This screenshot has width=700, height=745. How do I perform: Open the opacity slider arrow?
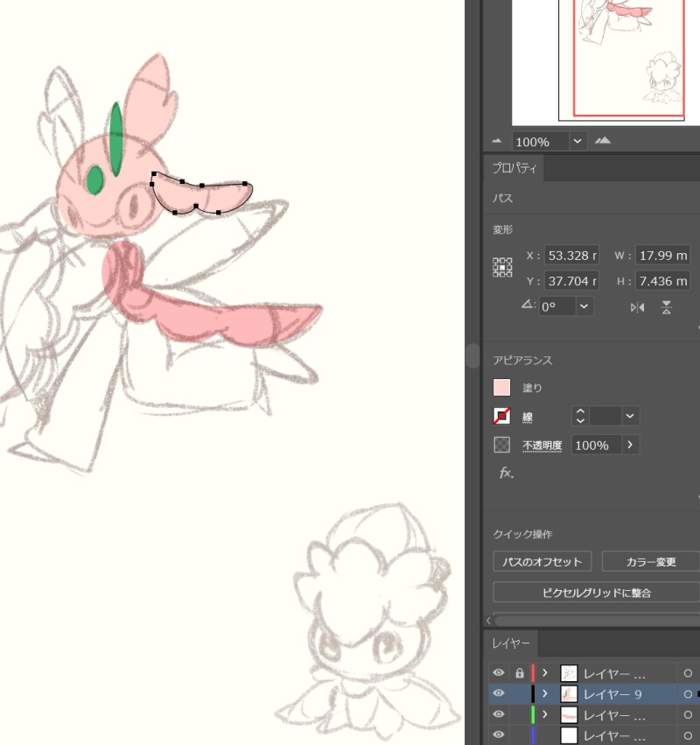pos(630,446)
